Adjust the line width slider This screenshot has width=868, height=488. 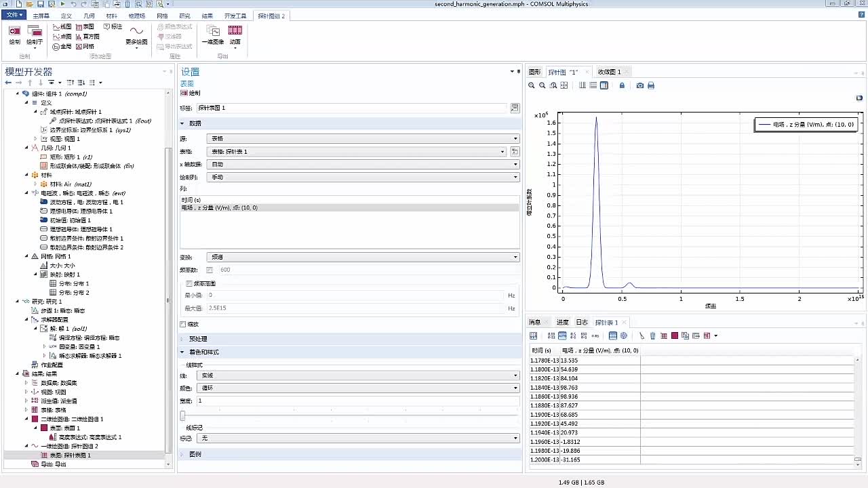tap(182, 415)
